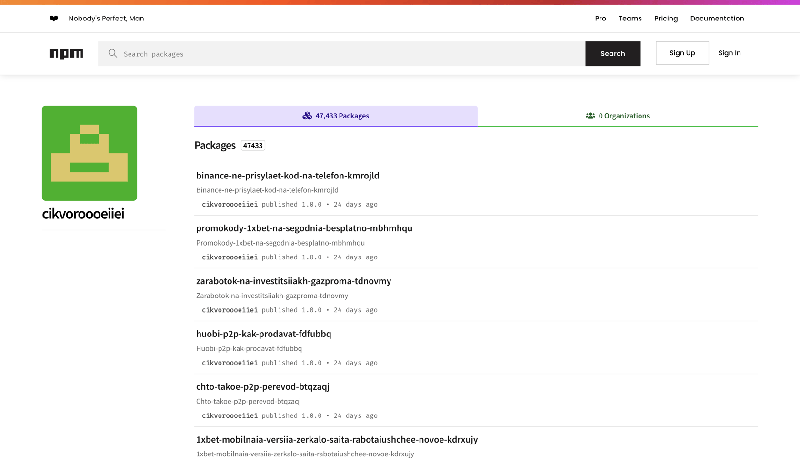Click the cikvoroooeiiei profile username heading
Viewport: 800px width, 464px height.
(x=83, y=214)
